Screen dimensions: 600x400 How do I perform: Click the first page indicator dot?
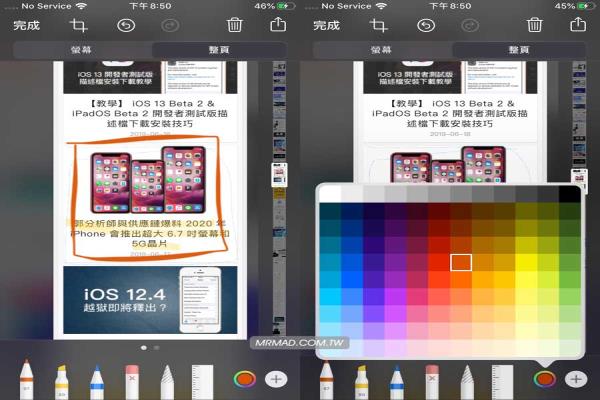point(144,348)
